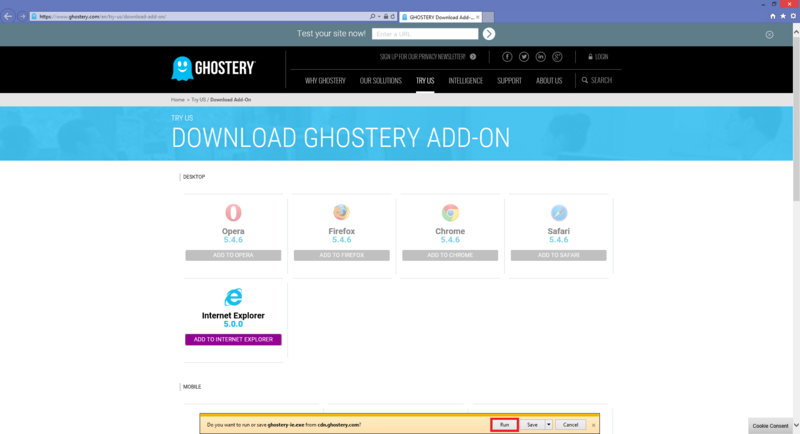This screenshot has height=434, width=800.
Task: Click the Add to Chrome button
Action: 450,255
